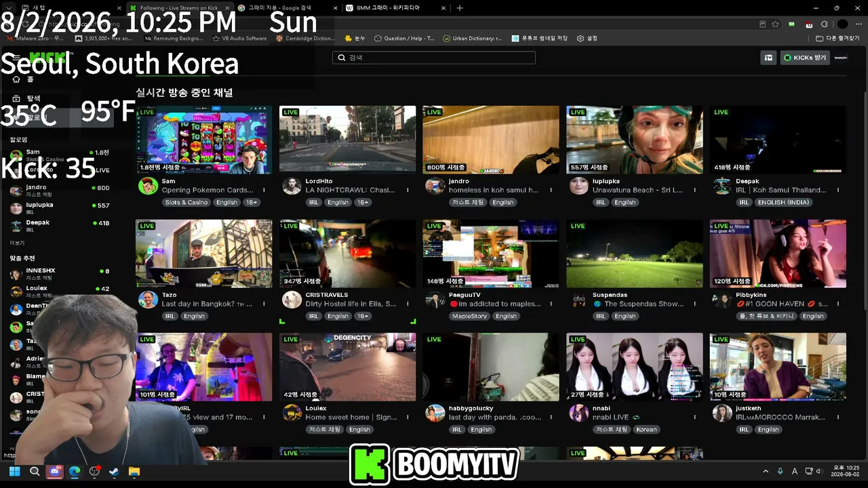
Task: Open the system clock showing 10:25
Action: (844, 471)
